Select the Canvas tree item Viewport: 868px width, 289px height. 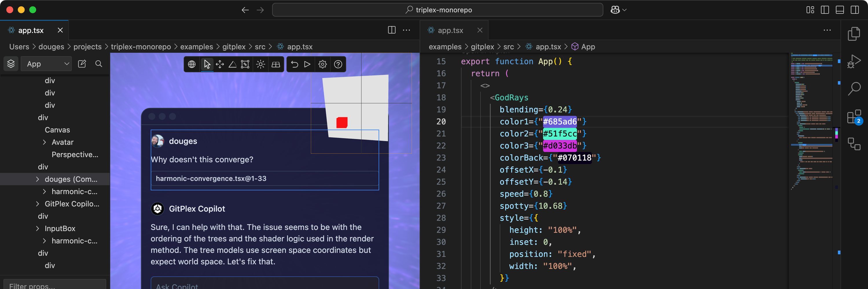coord(57,130)
